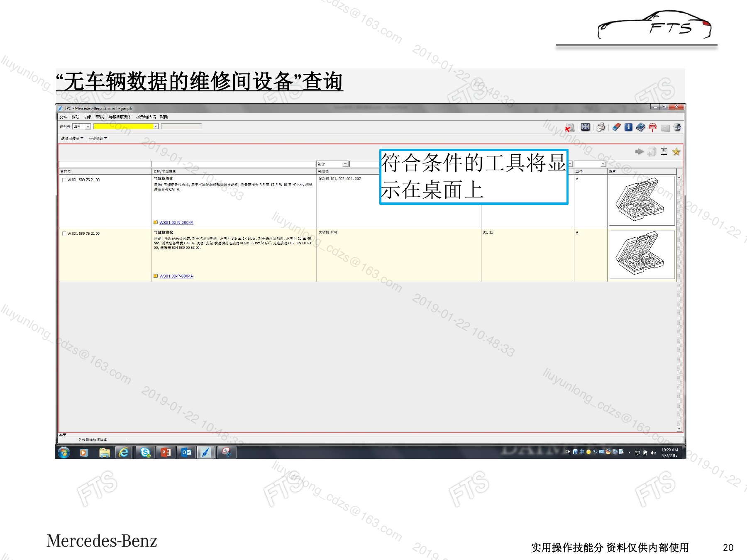Screen dimensions: 747x560
Task: Expand the yellow combo box dropdown
Action: point(156,127)
